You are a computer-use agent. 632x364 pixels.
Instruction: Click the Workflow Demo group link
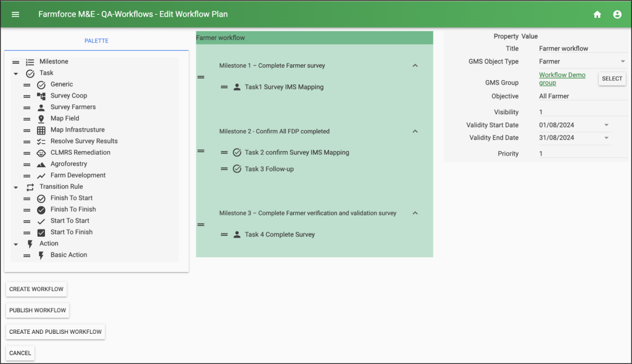tap(562, 78)
